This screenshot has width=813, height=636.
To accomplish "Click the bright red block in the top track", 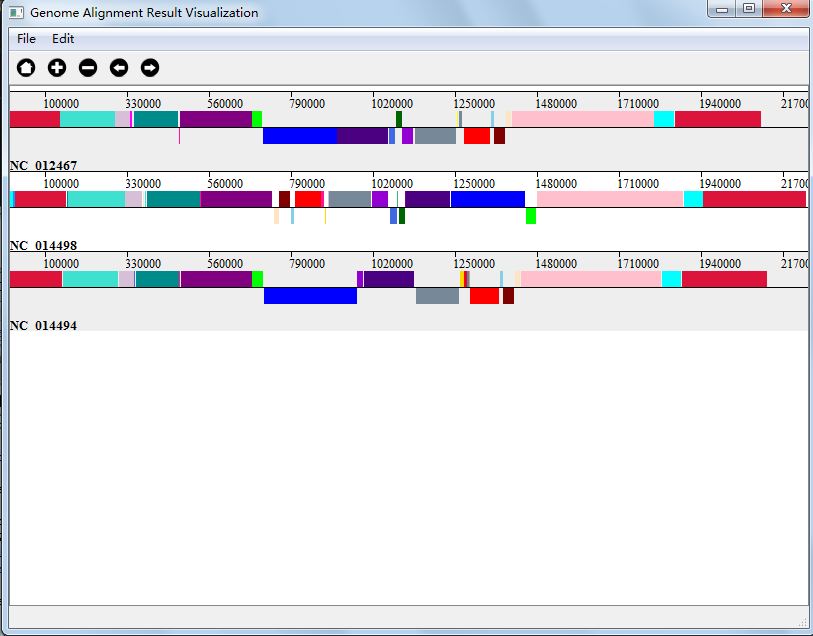I will [x=477, y=136].
